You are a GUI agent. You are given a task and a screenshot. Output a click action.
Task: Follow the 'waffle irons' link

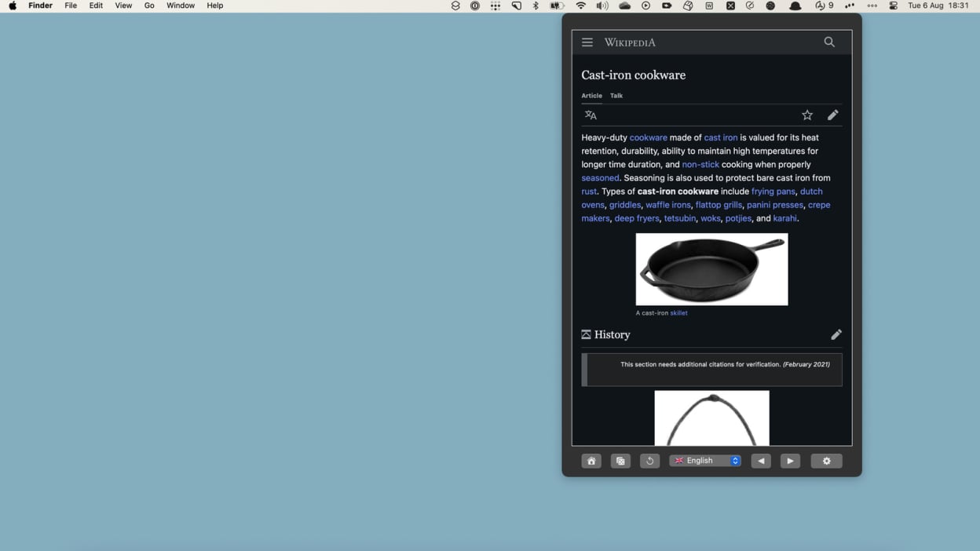pos(667,205)
